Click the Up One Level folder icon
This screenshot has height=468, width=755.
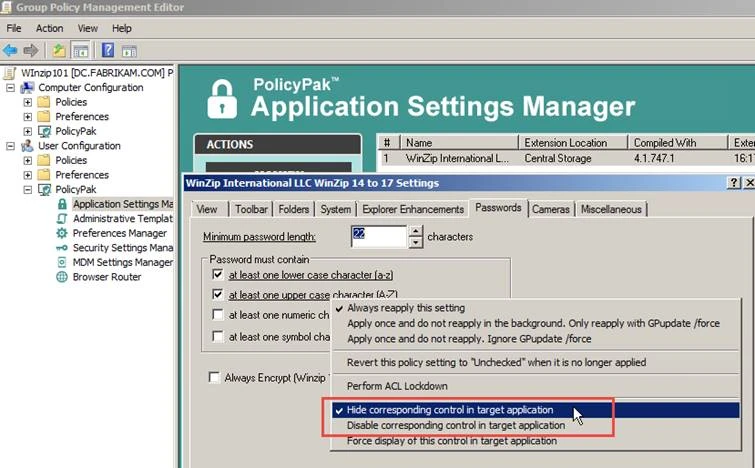[x=59, y=50]
